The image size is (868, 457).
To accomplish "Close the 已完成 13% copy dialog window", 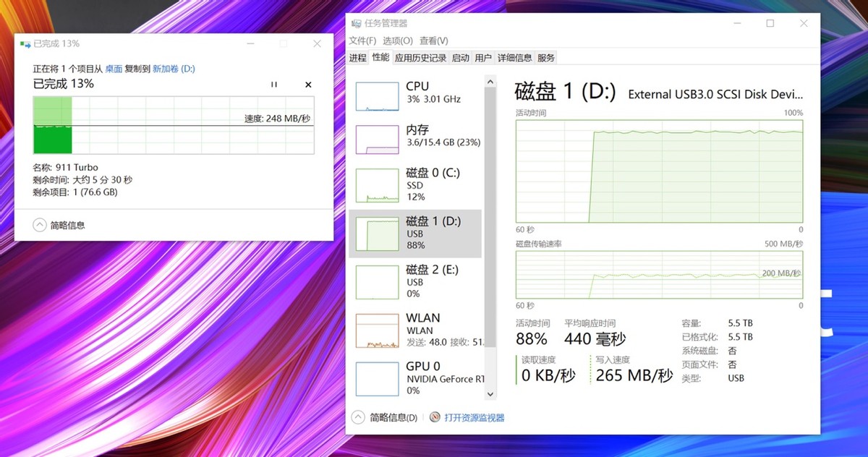I will (317, 44).
